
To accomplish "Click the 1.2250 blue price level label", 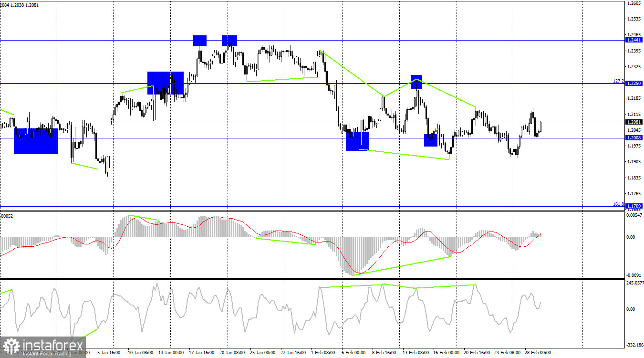I will click(x=634, y=84).
